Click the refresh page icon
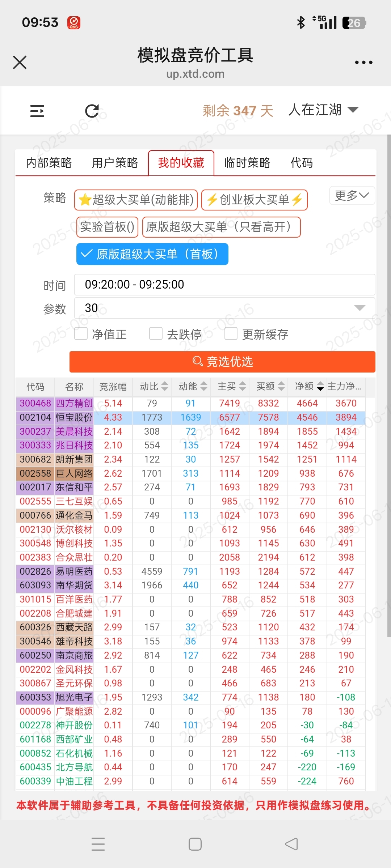This screenshot has height=868, width=391. tap(92, 111)
